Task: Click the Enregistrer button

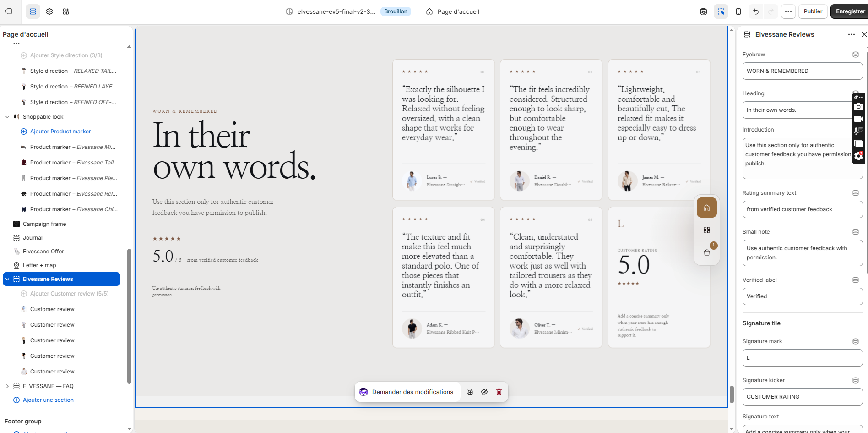Action: click(850, 11)
